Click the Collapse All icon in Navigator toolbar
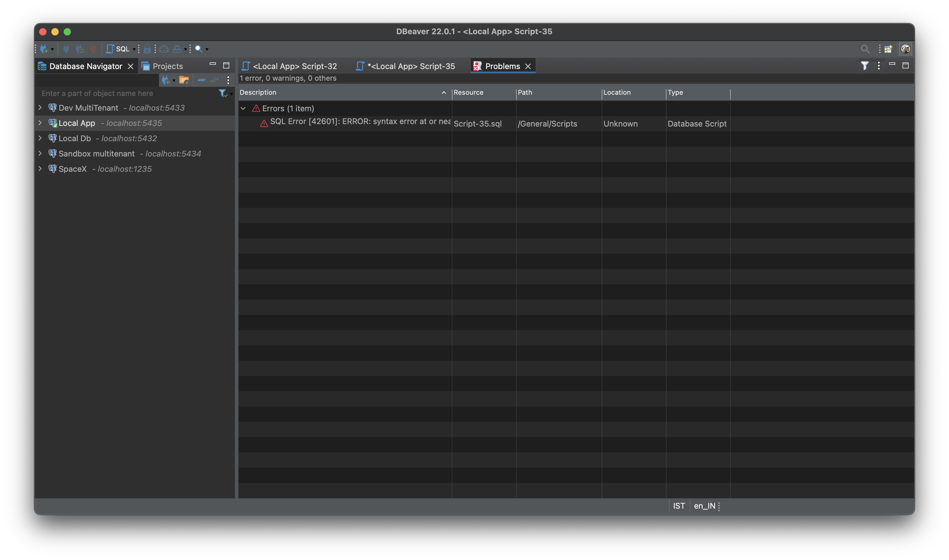949x560 pixels. pos(201,80)
